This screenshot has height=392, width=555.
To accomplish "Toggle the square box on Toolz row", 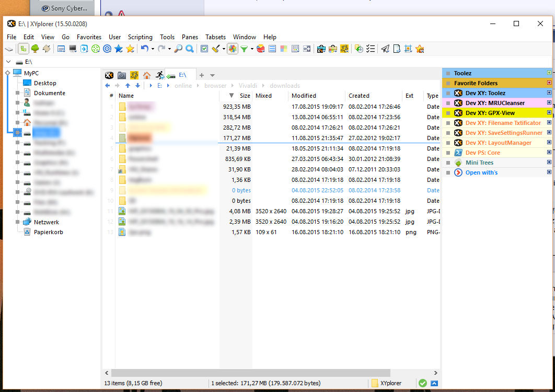I will tap(549, 73).
